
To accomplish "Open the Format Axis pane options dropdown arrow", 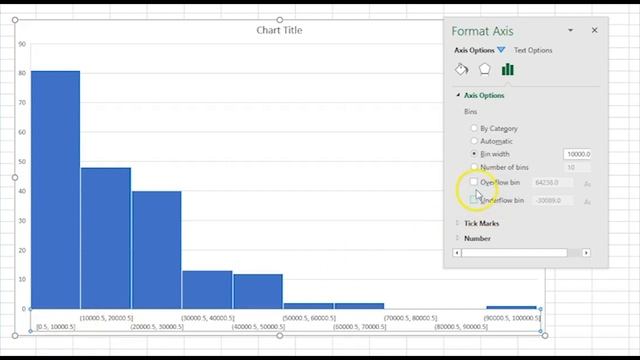I will pyautogui.click(x=570, y=30).
